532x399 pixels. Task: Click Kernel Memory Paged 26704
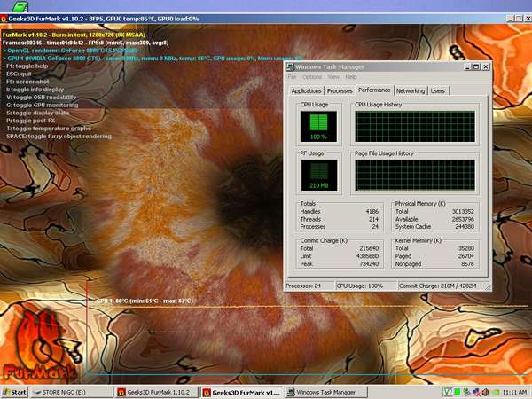click(x=465, y=256)
